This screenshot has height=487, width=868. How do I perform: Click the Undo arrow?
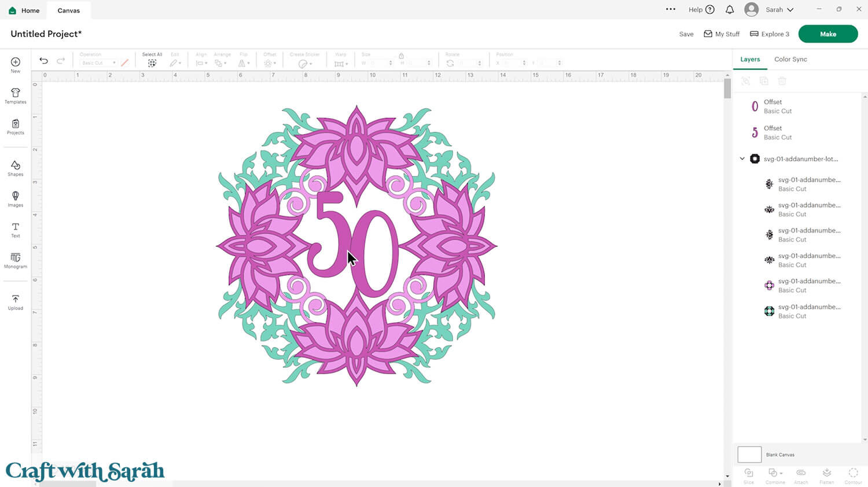pos(43,61)
